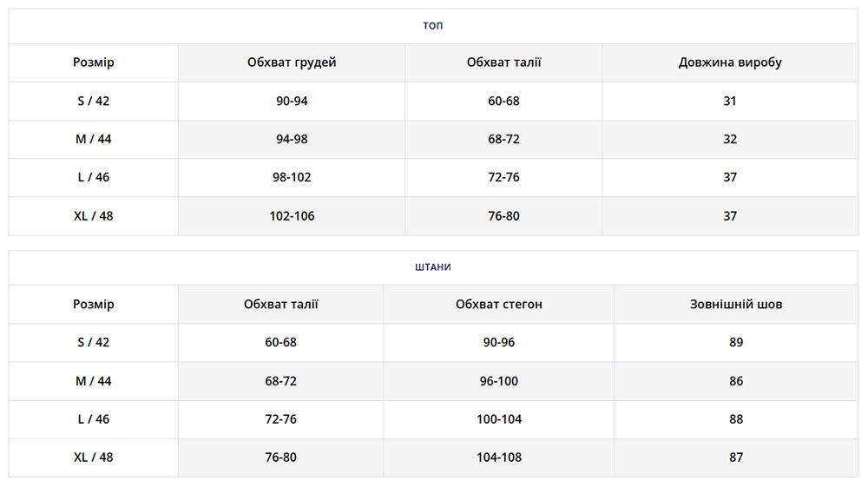This screenshot has height=487, width=868.
Task: Click "L / 46" size in the ШТАНИ table
Action: pos(94,419)
